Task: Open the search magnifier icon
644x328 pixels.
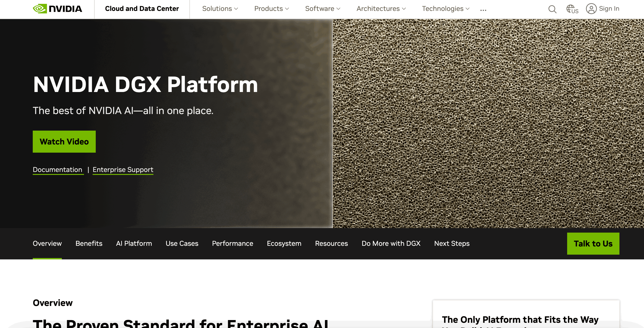Action: [x=552, y=9]
